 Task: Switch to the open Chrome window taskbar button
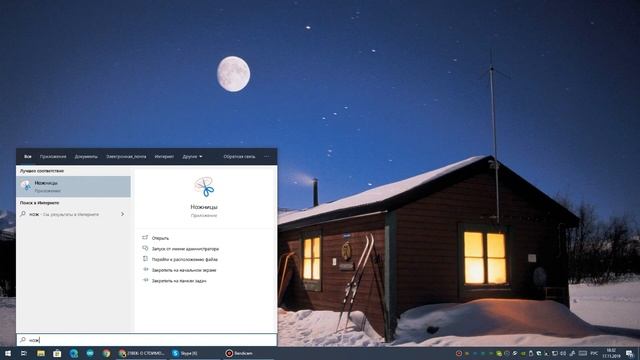pos(141,353)
